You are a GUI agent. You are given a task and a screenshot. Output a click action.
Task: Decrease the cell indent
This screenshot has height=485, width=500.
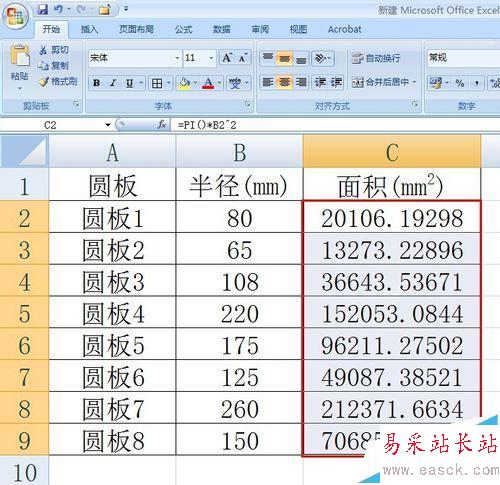click(320, 82)
